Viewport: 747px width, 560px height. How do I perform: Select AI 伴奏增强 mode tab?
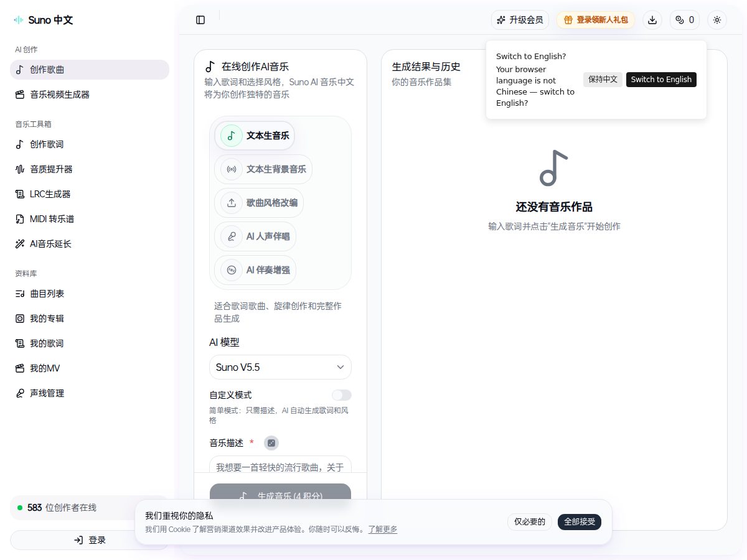(255, 270)
